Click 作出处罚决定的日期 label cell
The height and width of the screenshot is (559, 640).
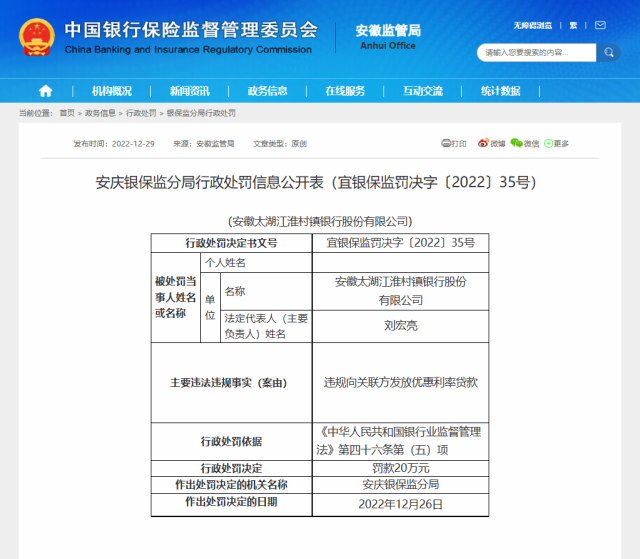click(x=231, y=504)
